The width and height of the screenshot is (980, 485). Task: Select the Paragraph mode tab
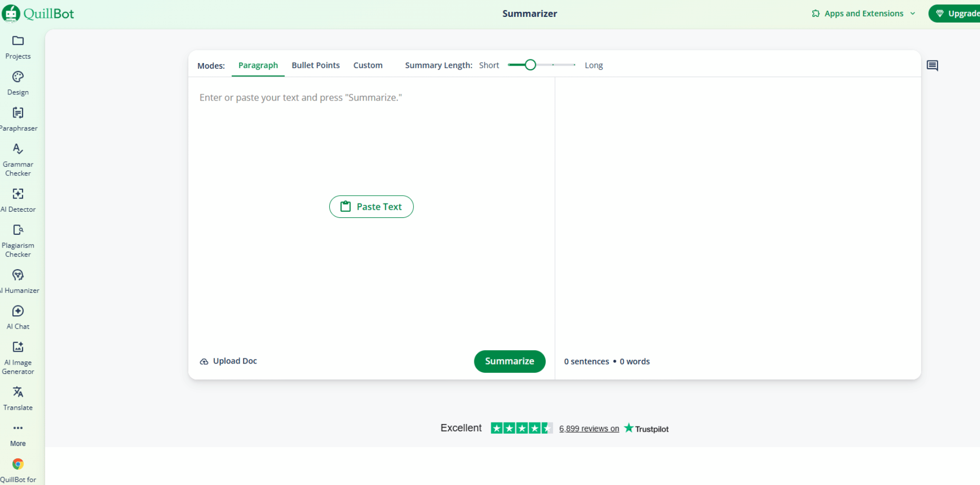pos(258,66)
